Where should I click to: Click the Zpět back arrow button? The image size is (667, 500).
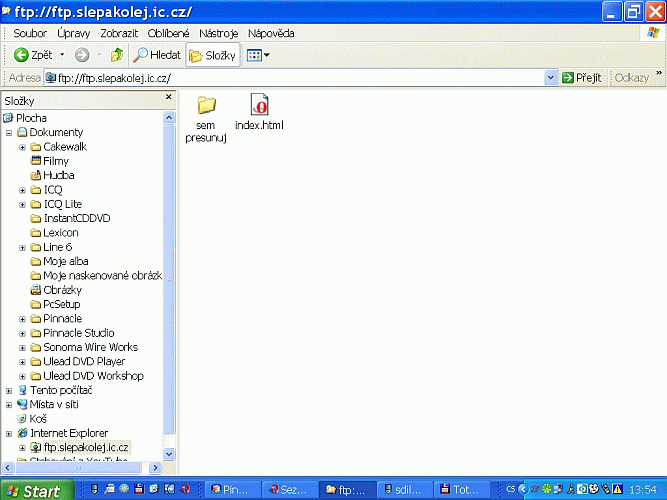[34, 55]
